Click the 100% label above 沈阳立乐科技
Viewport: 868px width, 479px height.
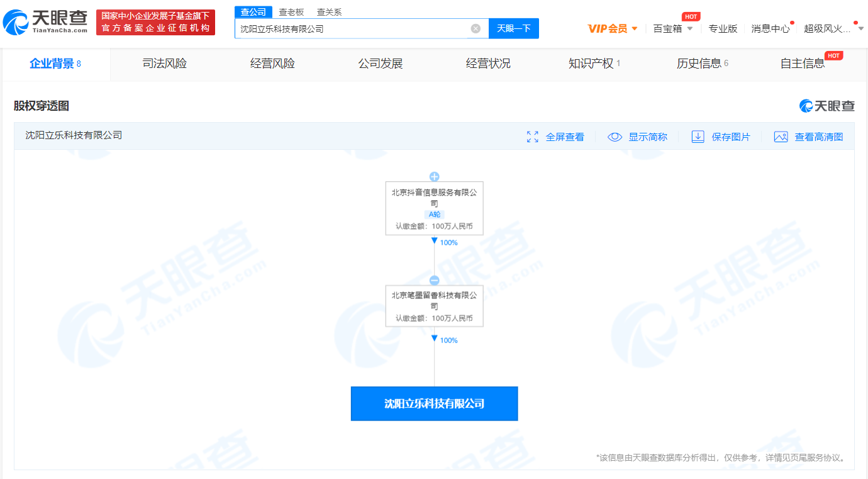[448, 340]
